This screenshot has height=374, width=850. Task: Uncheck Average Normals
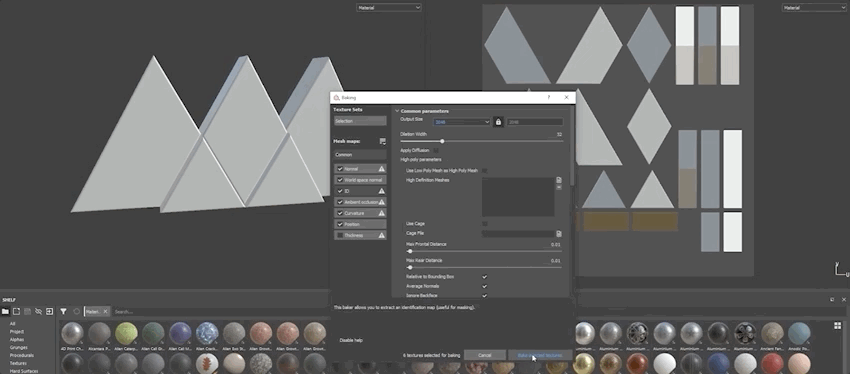[485, 286]
